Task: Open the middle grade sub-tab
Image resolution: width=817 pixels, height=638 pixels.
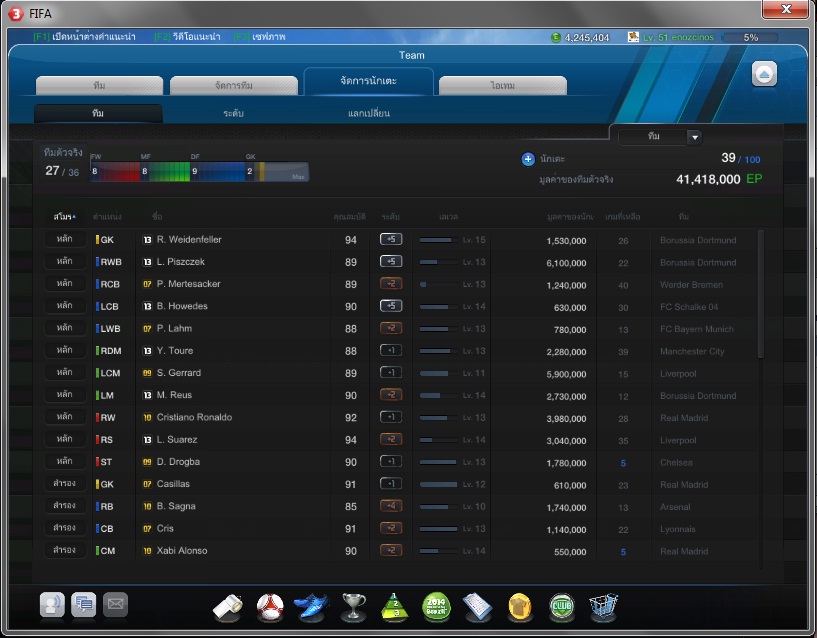Action: tap(233, 113)
